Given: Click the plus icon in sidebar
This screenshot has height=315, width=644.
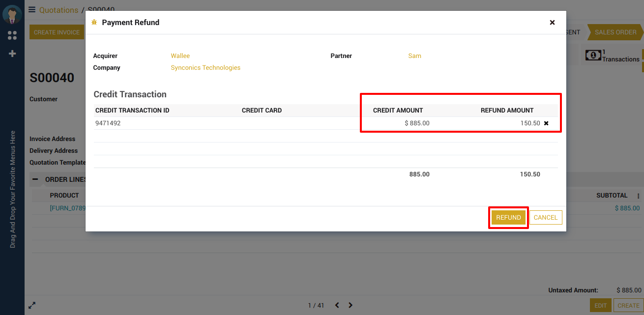Looking at the screenshot, I should (12, 54).
